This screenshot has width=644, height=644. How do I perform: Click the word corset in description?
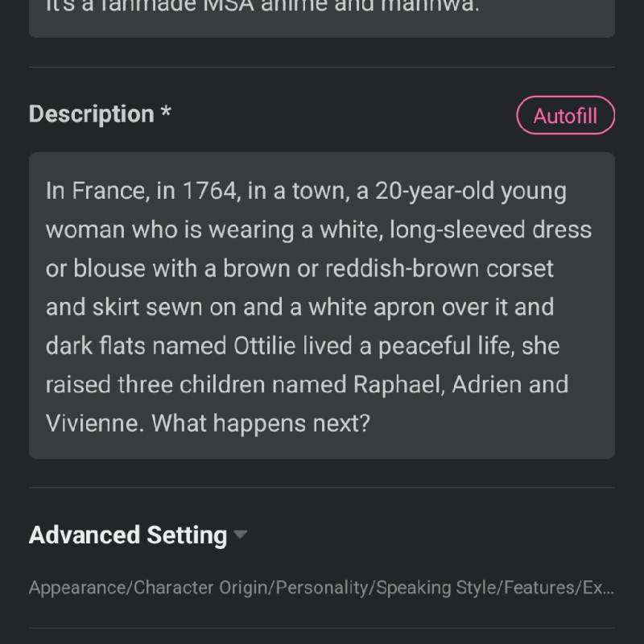520,268
